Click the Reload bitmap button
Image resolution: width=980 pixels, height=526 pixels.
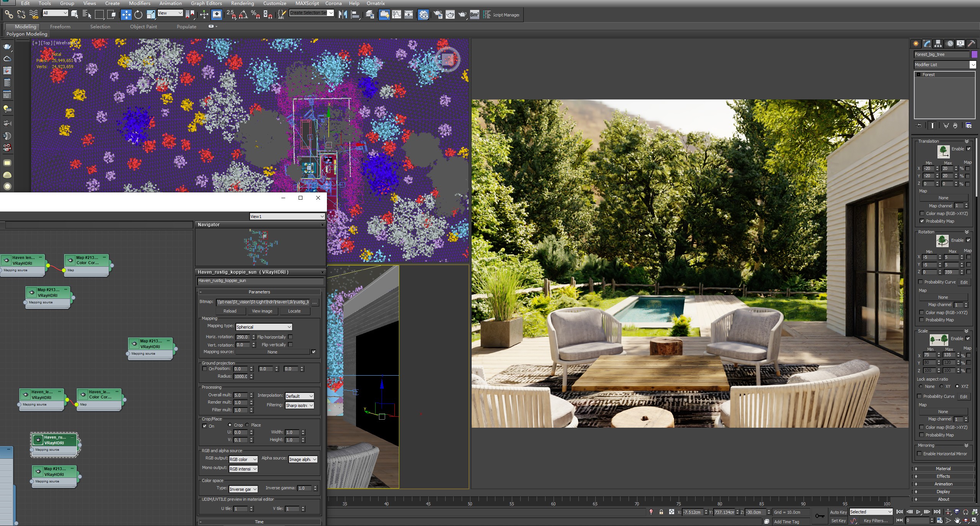pos(230,311)
